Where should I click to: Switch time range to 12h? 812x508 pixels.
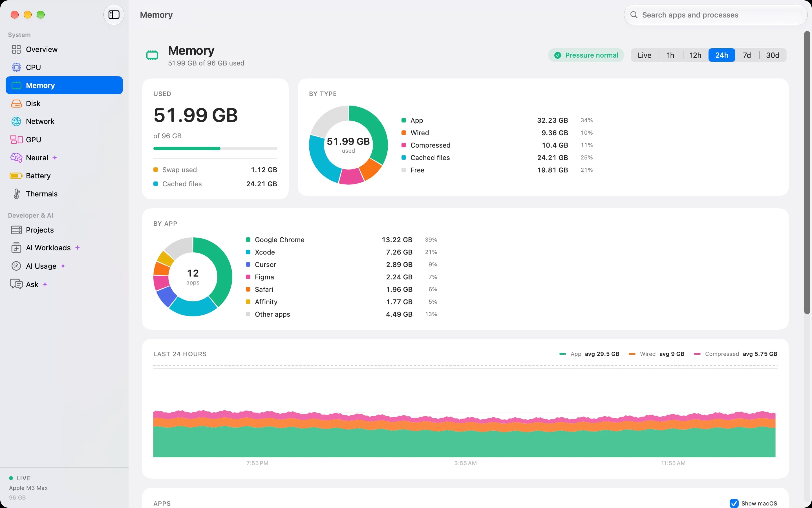pos(695,55)
